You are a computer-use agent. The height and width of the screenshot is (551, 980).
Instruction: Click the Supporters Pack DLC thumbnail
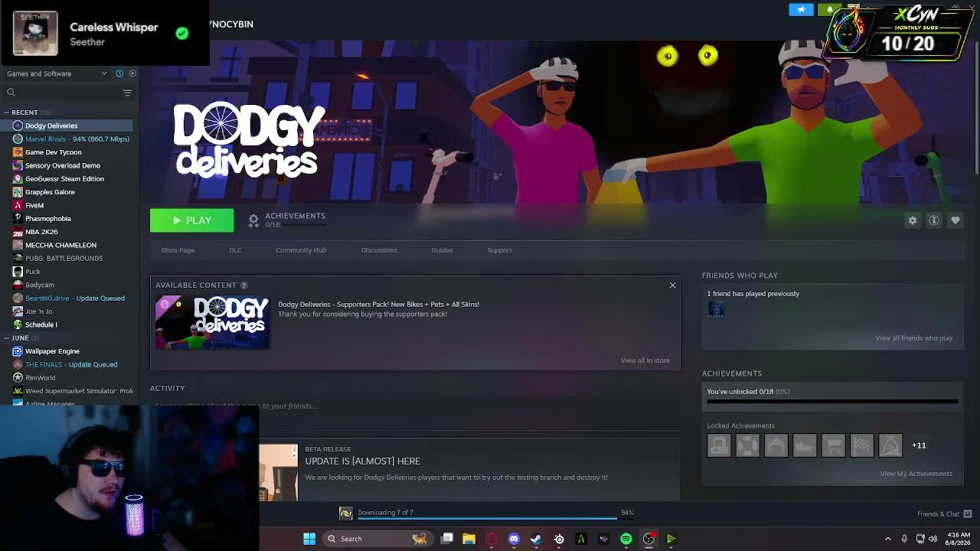[212, 322]
